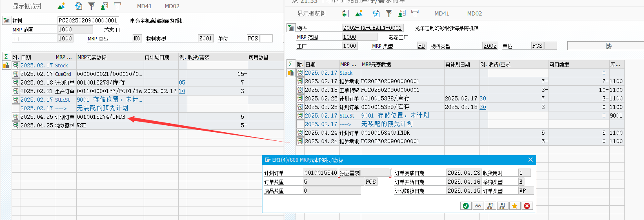The width and height of the screenshot is (644, 220).
Task: Open details icon for VSE 独立需求 row
Action: click(16, 125)
